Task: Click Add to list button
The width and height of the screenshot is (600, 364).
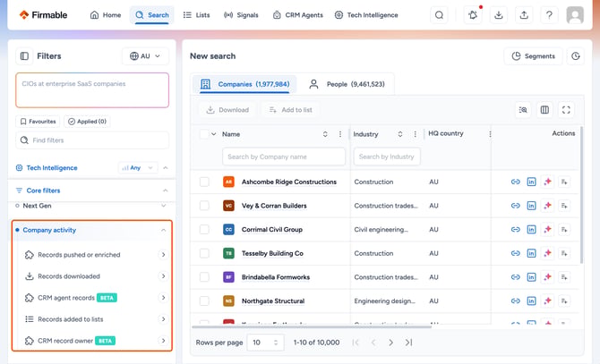Action: click(291, 110)
